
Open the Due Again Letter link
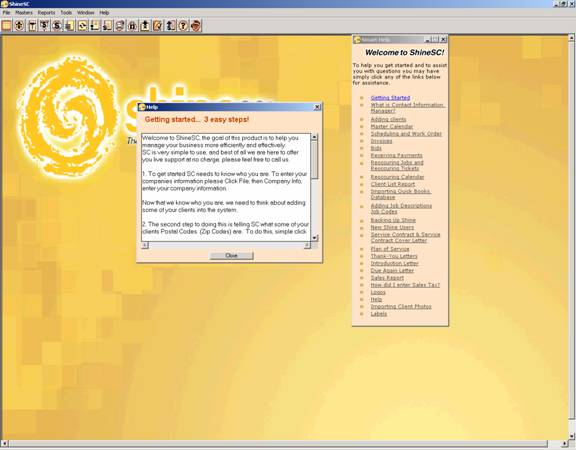[x=392, y=270]
